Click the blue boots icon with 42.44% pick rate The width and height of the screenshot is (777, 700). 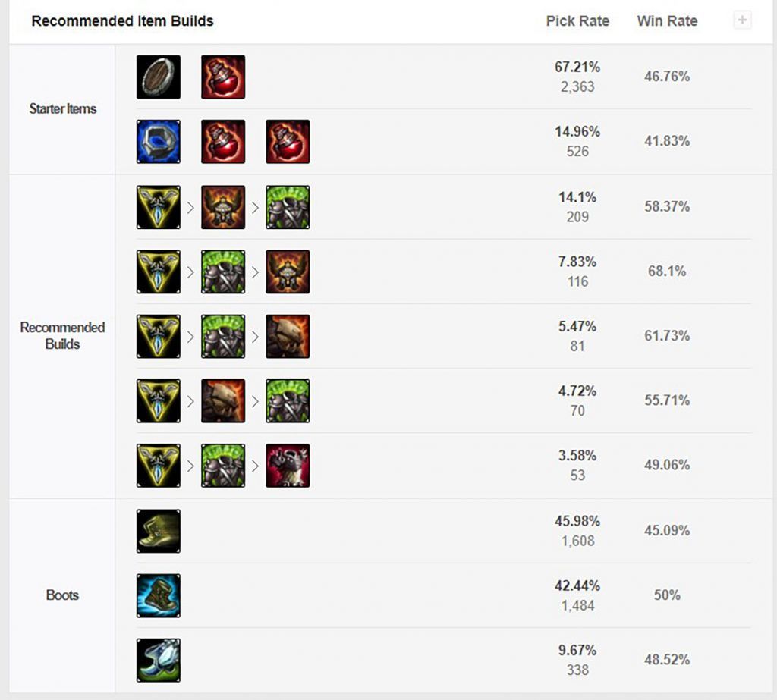159,595
